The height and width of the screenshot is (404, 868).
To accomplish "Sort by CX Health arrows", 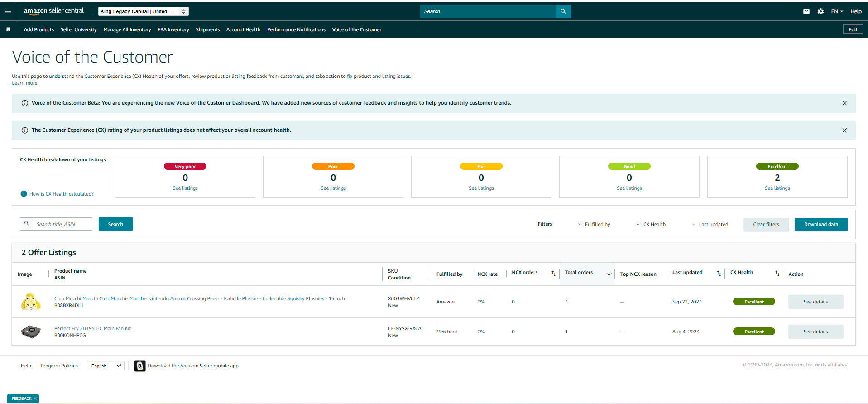I will click(777, 273).
